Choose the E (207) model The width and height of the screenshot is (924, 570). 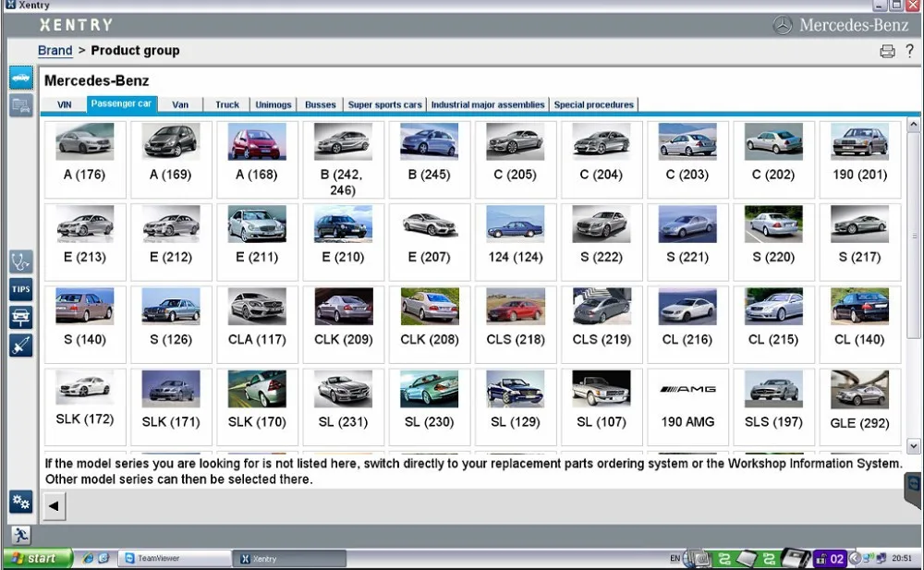(x=429, y=242)
